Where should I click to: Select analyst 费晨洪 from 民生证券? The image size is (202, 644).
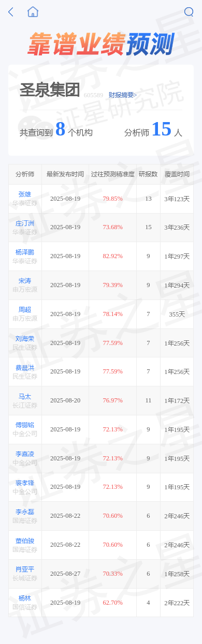coord(25,368)
